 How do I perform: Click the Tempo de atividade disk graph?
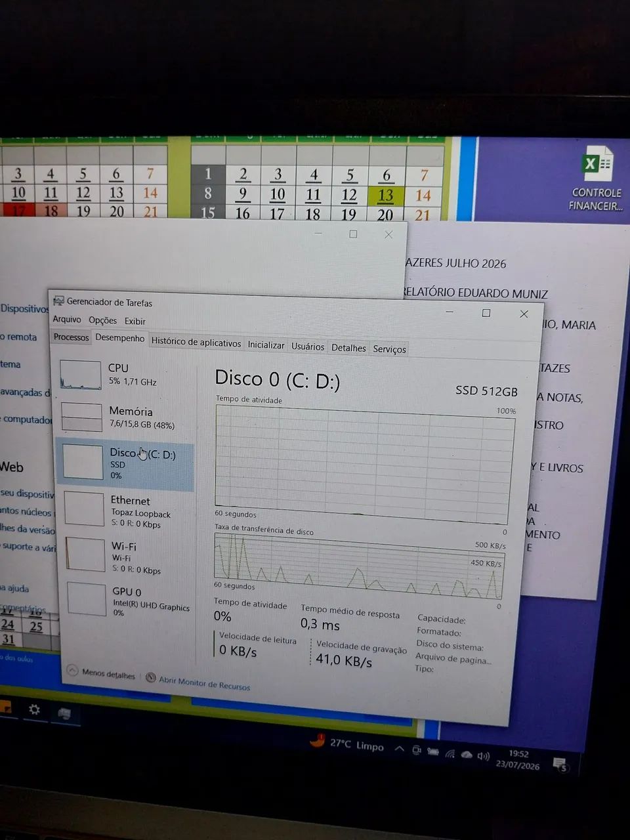tap(364, 463)
